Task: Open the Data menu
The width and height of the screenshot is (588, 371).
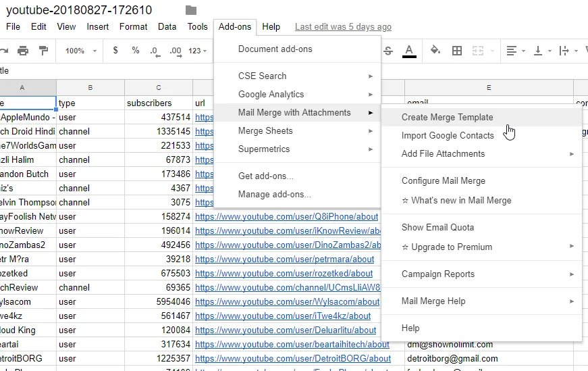Action: click(167, 26)
